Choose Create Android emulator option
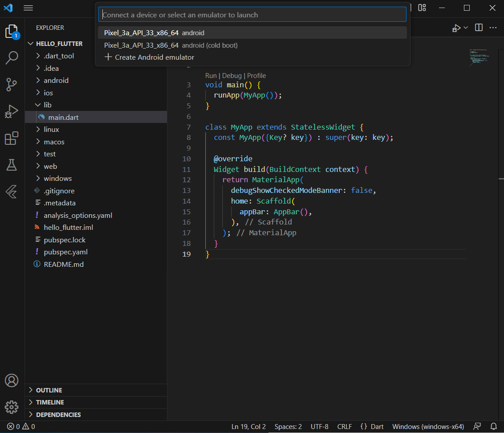504x433 pixels. [252, 57]
